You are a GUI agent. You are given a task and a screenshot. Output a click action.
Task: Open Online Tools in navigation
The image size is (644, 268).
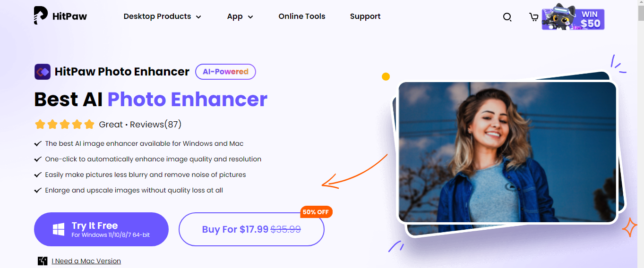(x=302, y=17)
